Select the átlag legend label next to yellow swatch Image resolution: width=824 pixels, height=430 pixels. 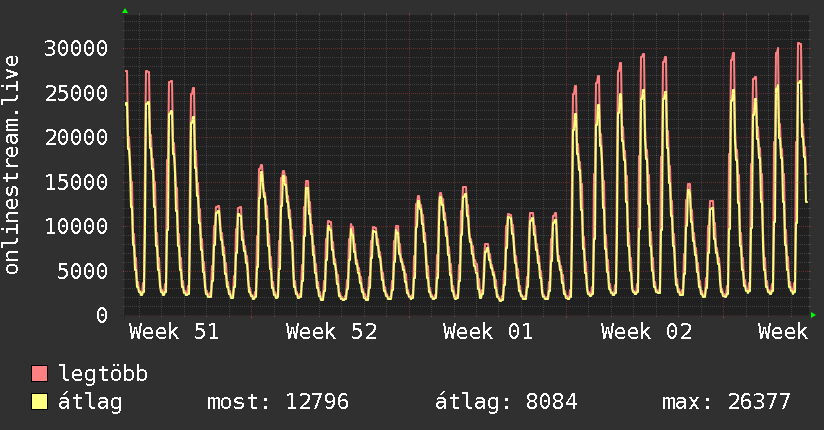[90, 402]
